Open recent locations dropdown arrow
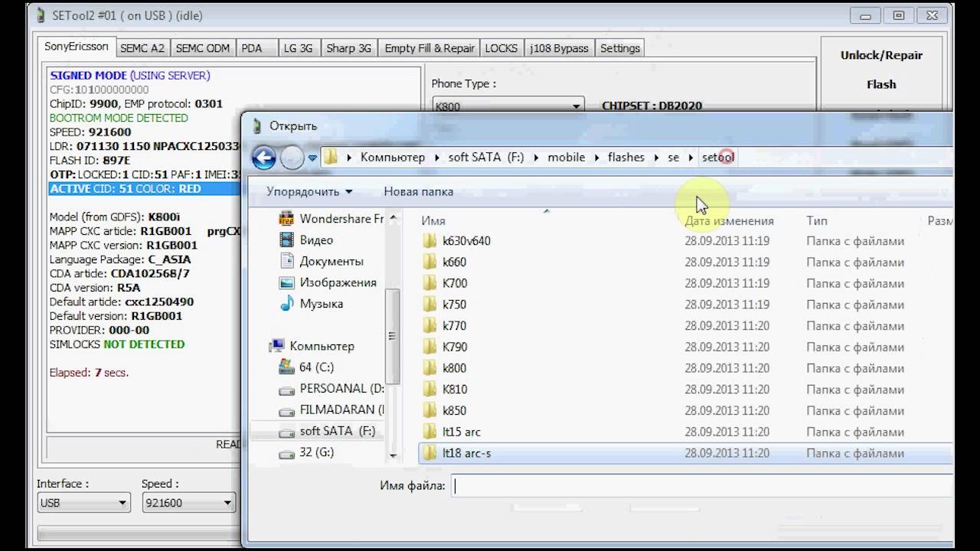The height and width of the screenshot is (551, 980). 312,158
